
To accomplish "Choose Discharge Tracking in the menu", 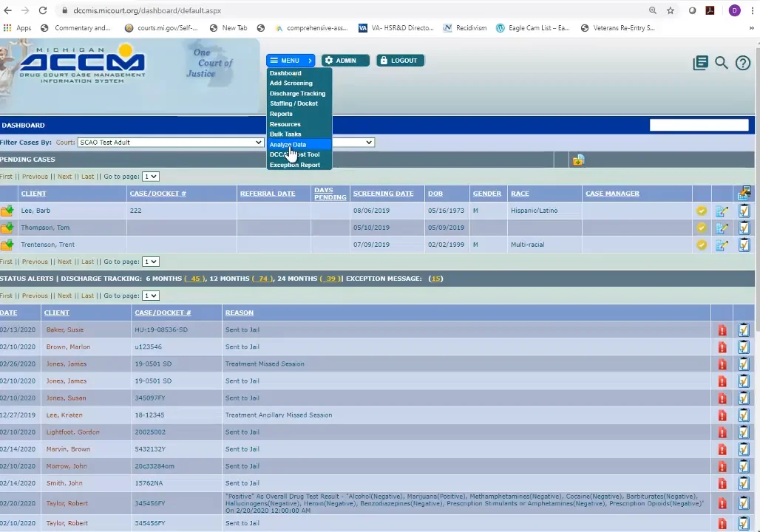I will point(297,94).
